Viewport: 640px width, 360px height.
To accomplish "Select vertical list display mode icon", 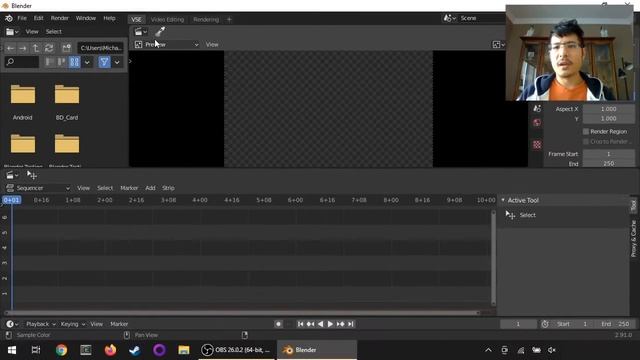I will 49,62.
